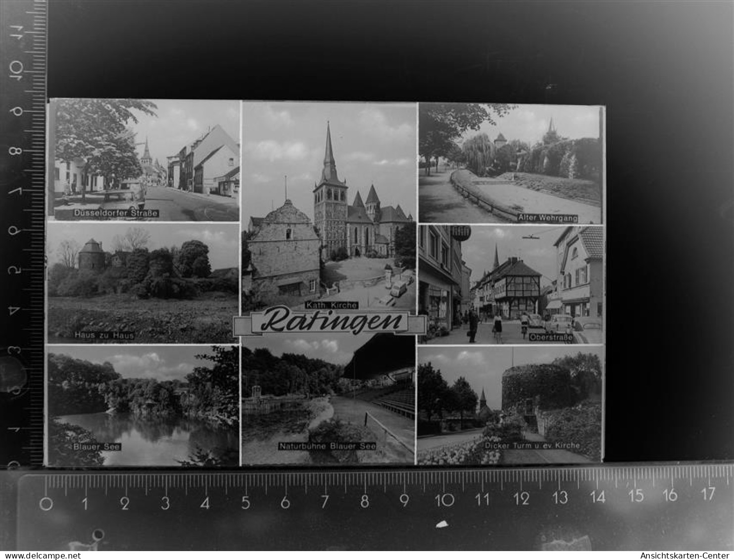
Task: Click the 0 mark on bottom ruler
Action: pyautogui.click(x=46, y=504)
